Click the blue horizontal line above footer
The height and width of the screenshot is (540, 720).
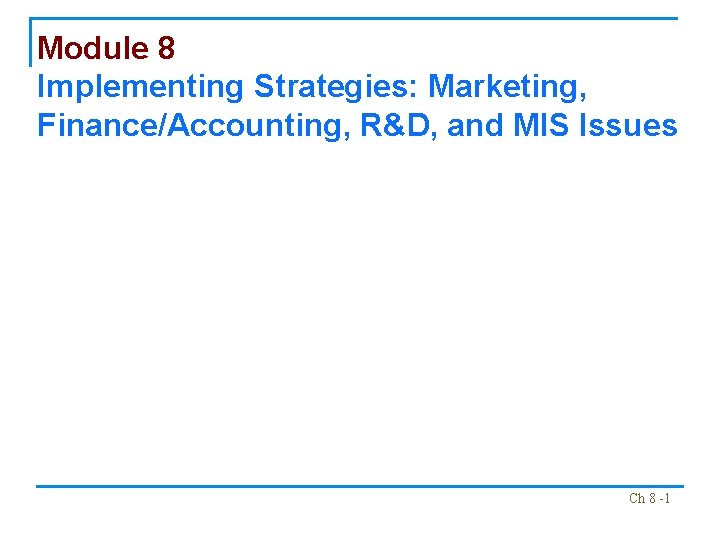tap(360, 487)
